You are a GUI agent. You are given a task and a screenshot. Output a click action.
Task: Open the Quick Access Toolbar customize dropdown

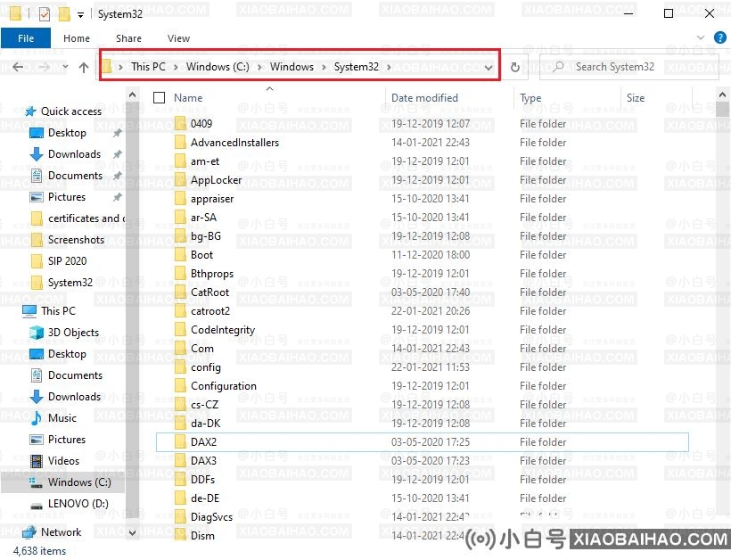[x=80, y=15]
